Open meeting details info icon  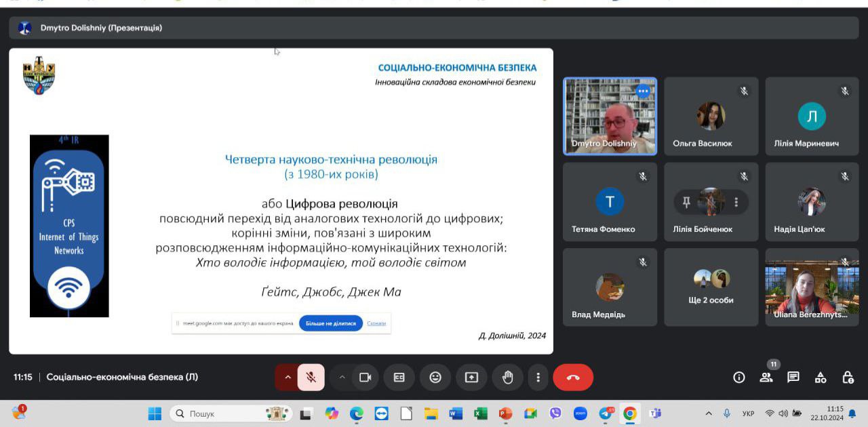pyautogui.click(x=739, y=378)
